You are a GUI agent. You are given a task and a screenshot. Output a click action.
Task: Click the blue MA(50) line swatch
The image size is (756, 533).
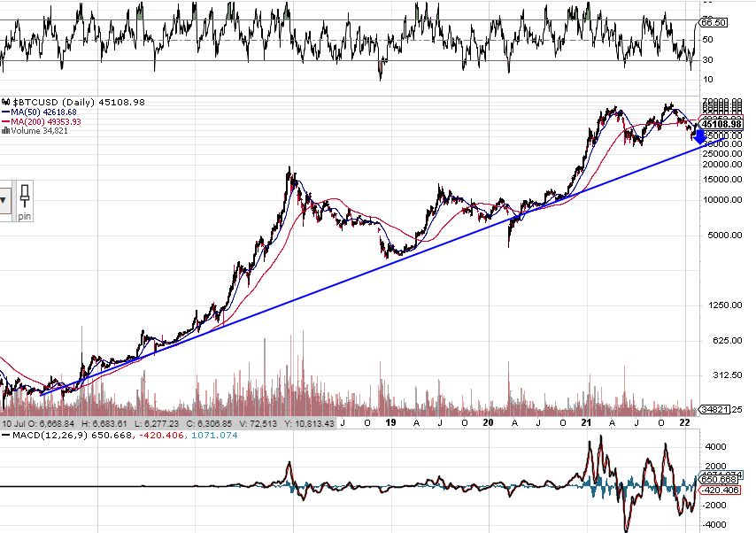point(6,112)
